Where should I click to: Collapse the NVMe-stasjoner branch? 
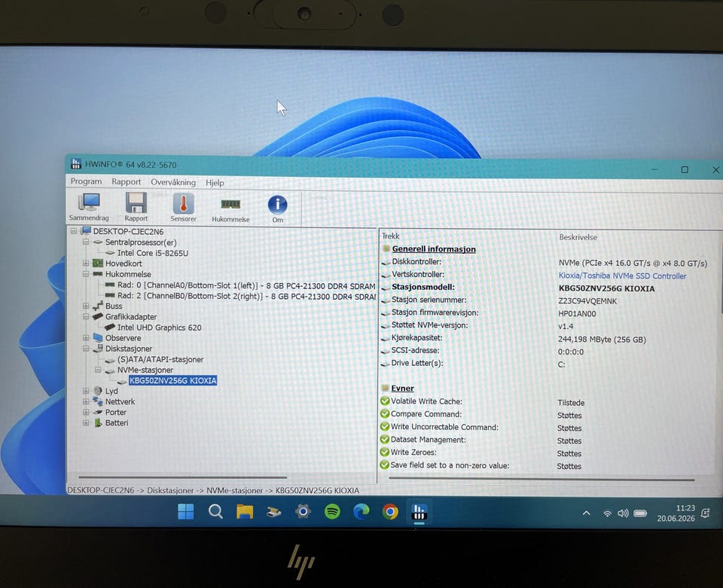pos(98,370)
